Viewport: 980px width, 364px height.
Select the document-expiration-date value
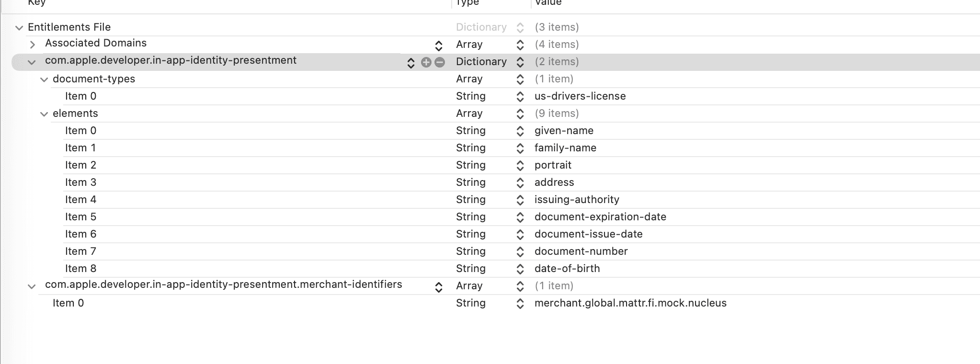600,217
